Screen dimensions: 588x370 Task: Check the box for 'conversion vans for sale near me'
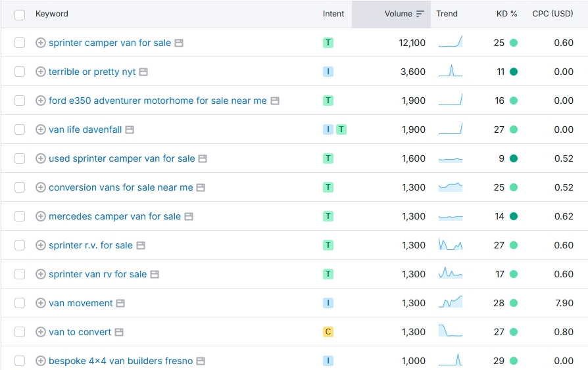tap(20, 187)
